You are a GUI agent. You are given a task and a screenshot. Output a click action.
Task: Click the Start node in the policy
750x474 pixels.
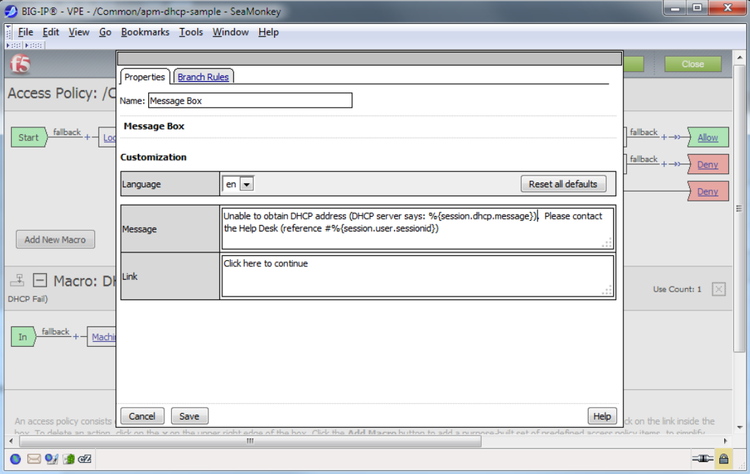tap(29, 137)
